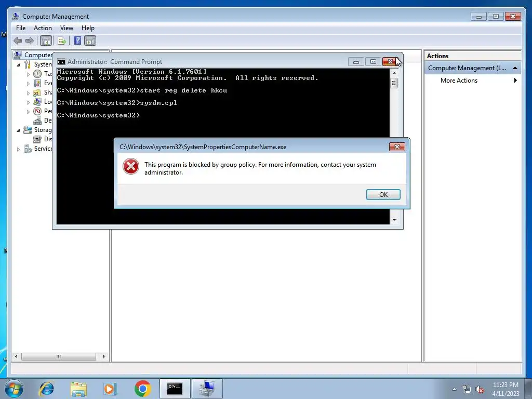Switch to Computer Management taskbar button

tap(207, 389)
